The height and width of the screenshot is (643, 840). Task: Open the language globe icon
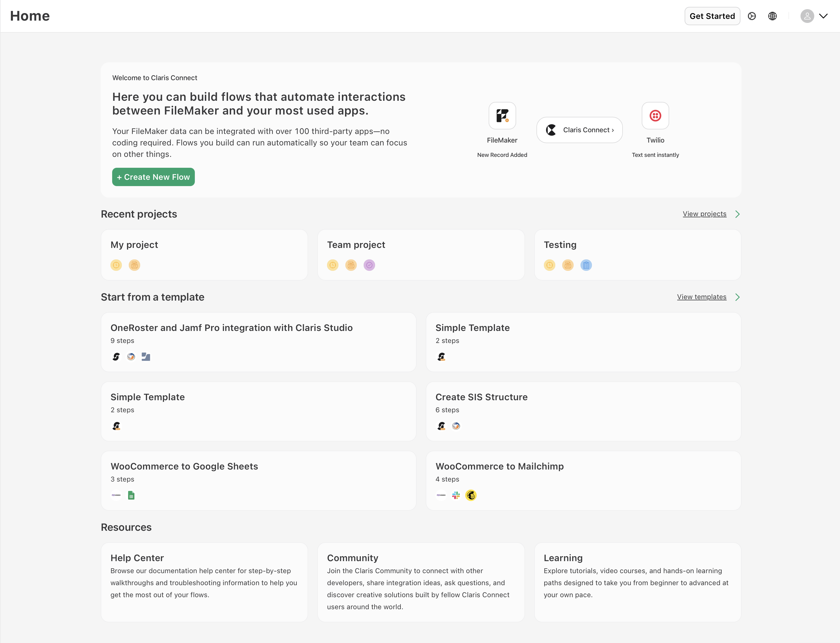point(772,16)
